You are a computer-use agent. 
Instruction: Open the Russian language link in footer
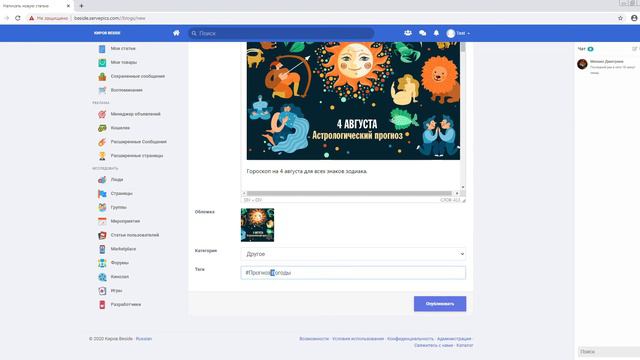pyautogui.click(x=144, y=339)
